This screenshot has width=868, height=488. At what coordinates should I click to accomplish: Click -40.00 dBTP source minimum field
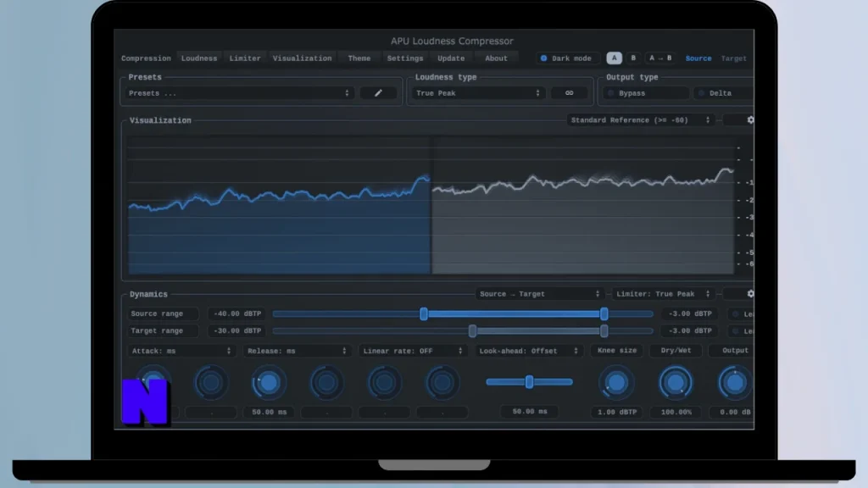[237, 313]
